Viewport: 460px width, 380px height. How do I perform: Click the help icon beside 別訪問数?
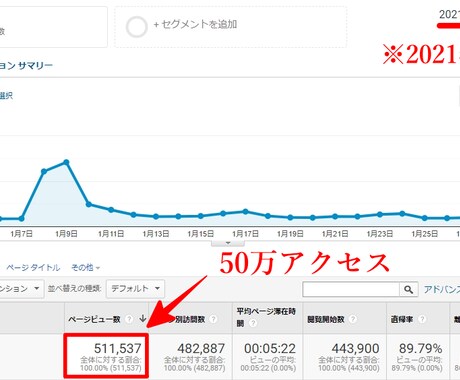pyautogui.click(x=213, y=319)
